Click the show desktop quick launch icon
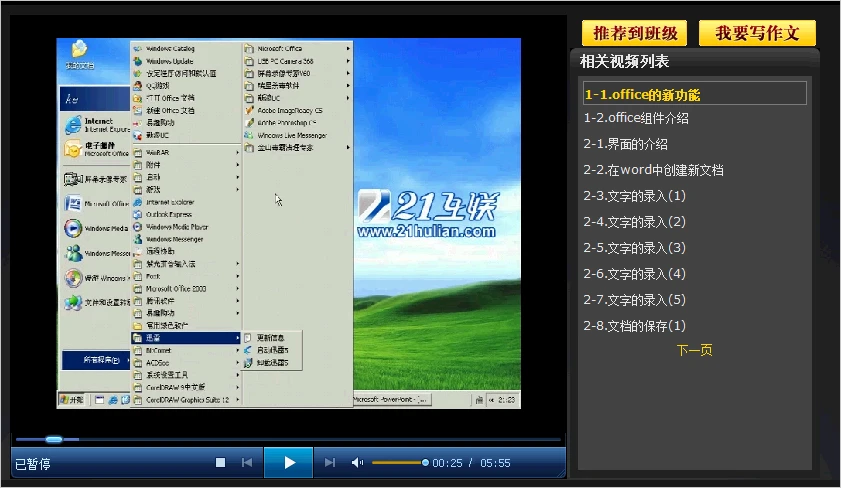The width and height of the screenshot is (841, 488). (99, 400)
